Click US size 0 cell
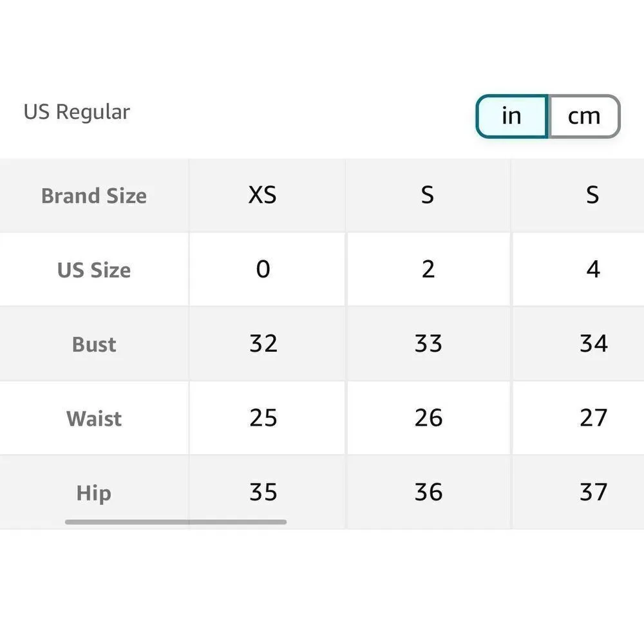Image resolution: width=644 pixels, height=644 pixels. (x=263, y=269)
